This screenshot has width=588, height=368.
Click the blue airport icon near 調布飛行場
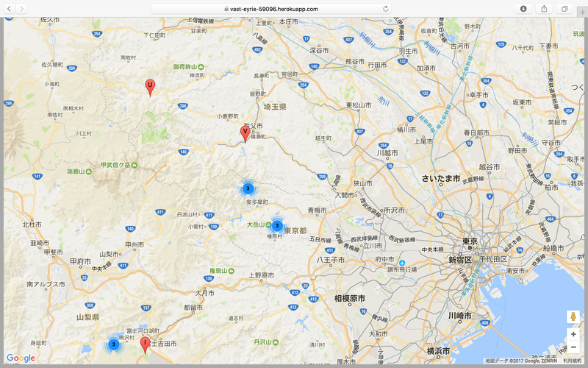[x=402, y=262]
